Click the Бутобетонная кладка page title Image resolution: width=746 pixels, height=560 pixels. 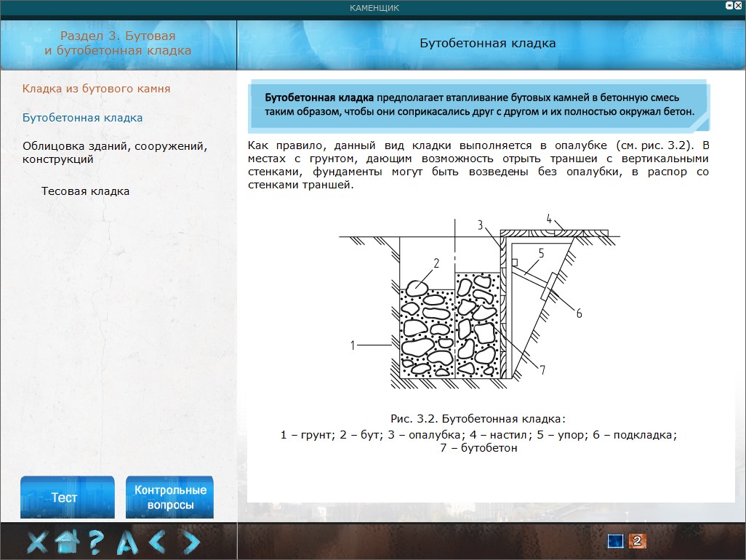pos(488,43)
